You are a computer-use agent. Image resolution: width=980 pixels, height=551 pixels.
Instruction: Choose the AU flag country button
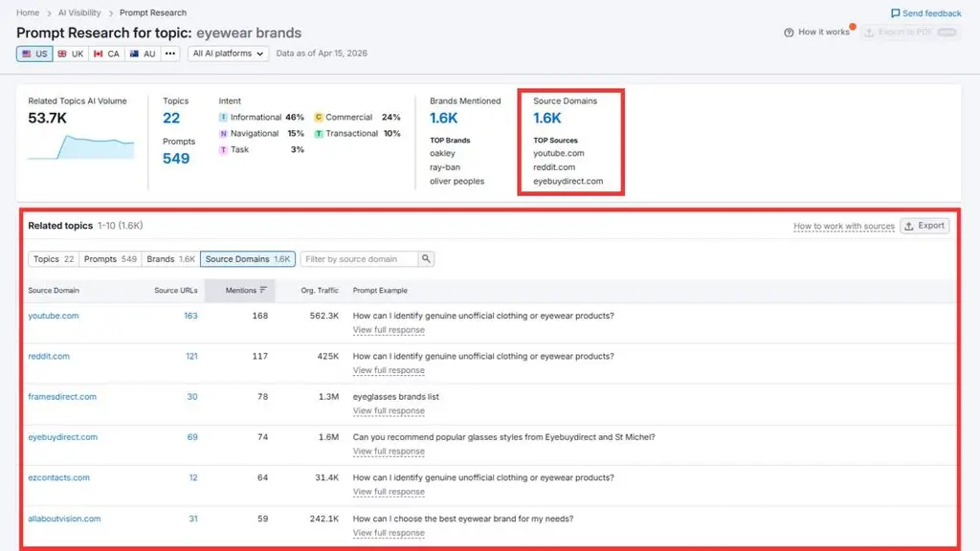143,54
